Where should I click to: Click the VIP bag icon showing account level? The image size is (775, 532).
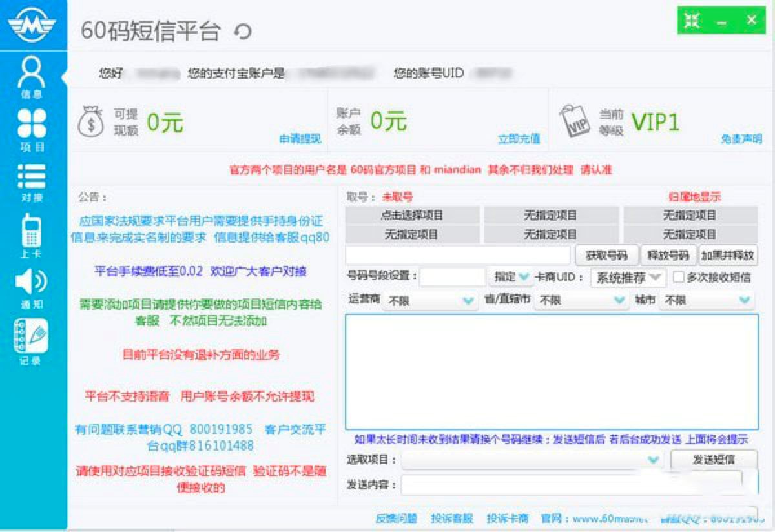(x=575, y=120)
